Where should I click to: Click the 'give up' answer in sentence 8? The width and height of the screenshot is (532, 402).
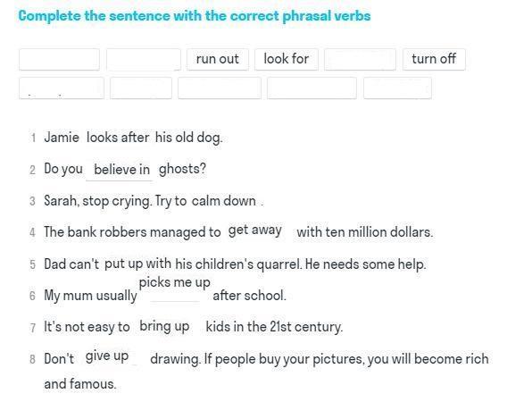(107, 356)
